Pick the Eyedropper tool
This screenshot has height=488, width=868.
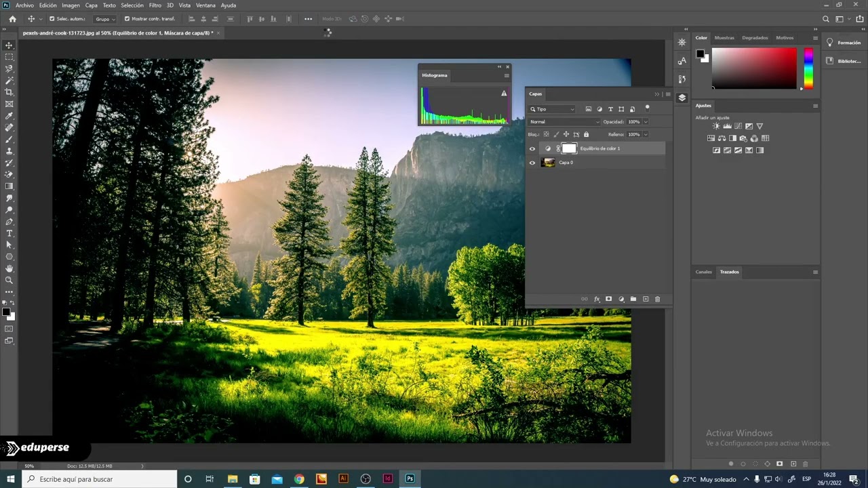pyautogui.click(x=9, y=116)
